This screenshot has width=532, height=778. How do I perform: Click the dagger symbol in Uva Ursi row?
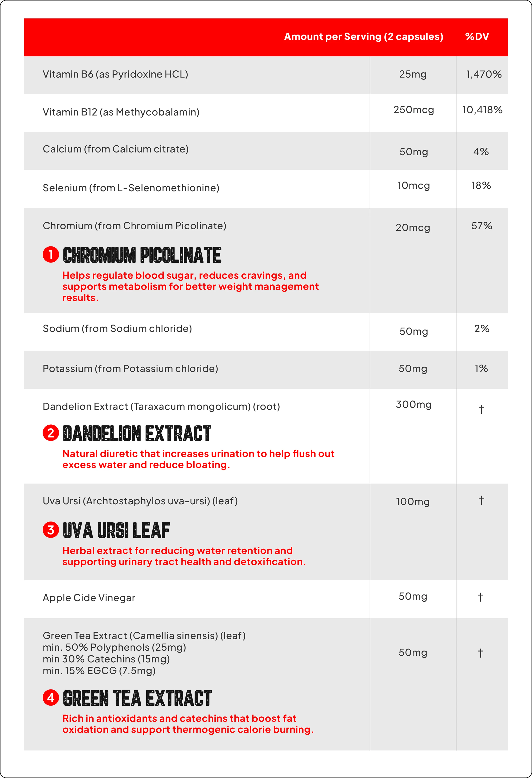481,500
